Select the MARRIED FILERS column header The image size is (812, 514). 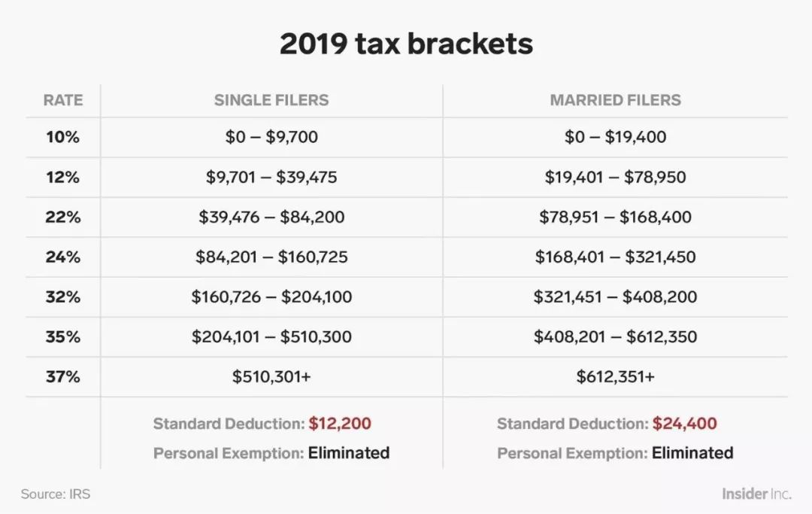tap(615, 100)
